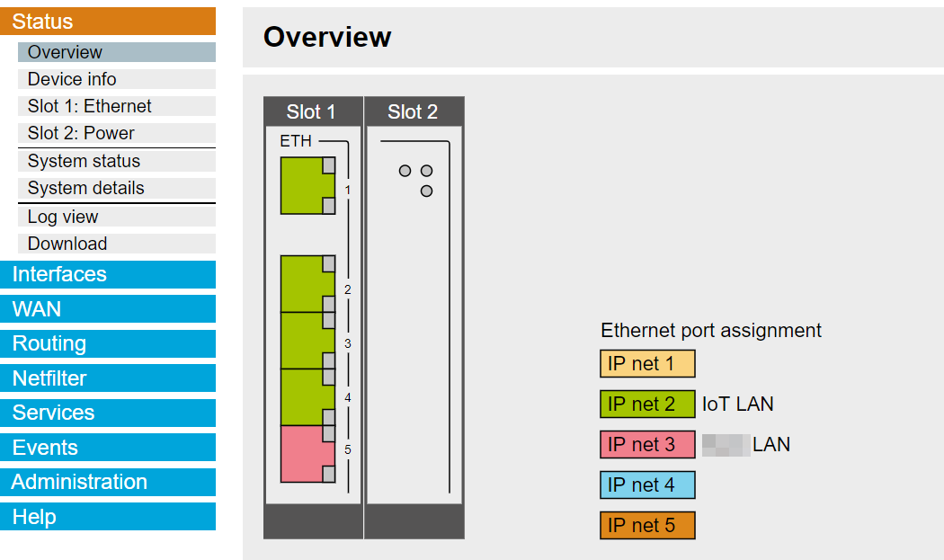
Task: Click the Slot 2 module header
Action: coord(413,112)
